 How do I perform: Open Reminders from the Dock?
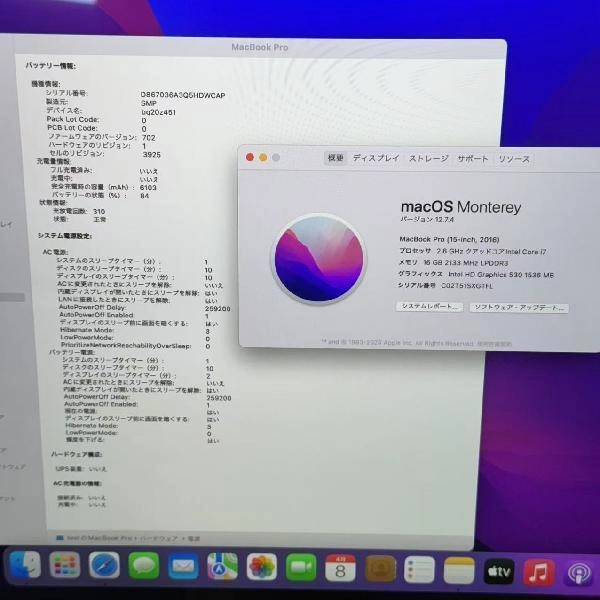pos(419,570)
